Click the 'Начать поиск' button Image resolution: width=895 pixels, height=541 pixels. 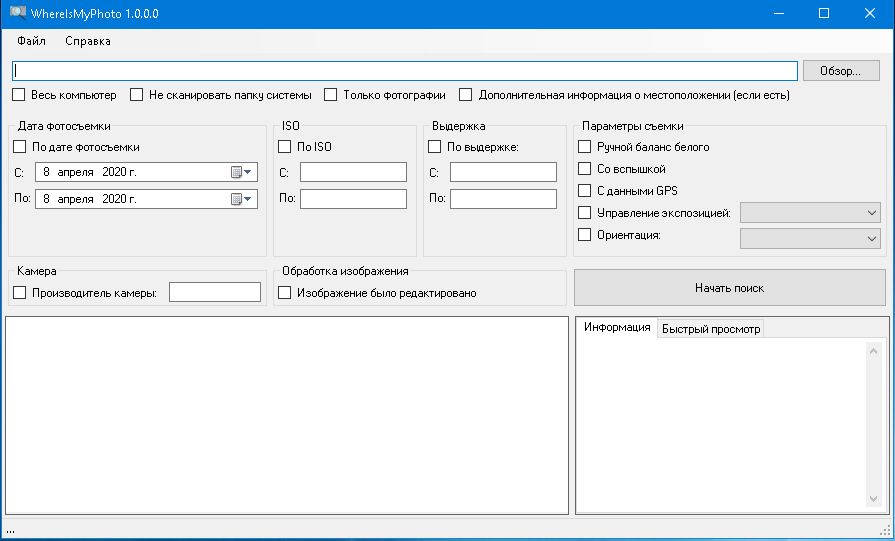tap(729, 288)
